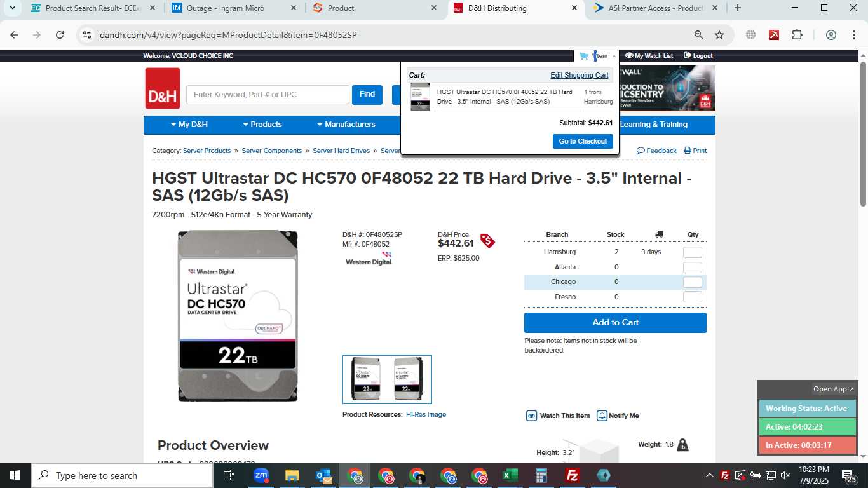Select the second drive thumbnail image
Screen dimensions: 868x488
(408, 379)
